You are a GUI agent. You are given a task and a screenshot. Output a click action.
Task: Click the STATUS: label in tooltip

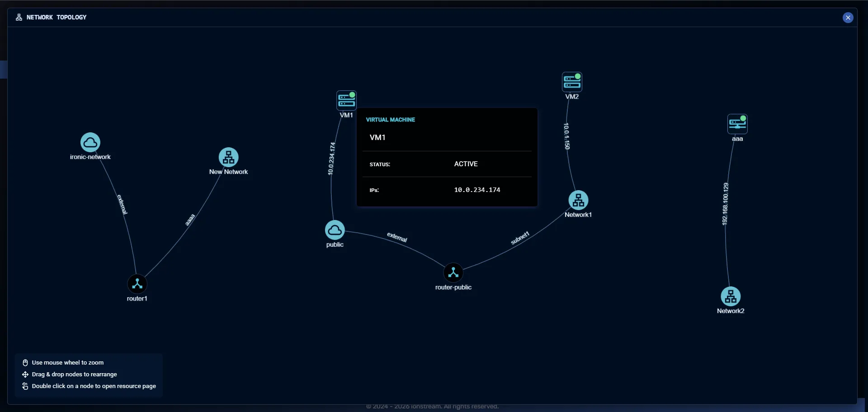380,164
